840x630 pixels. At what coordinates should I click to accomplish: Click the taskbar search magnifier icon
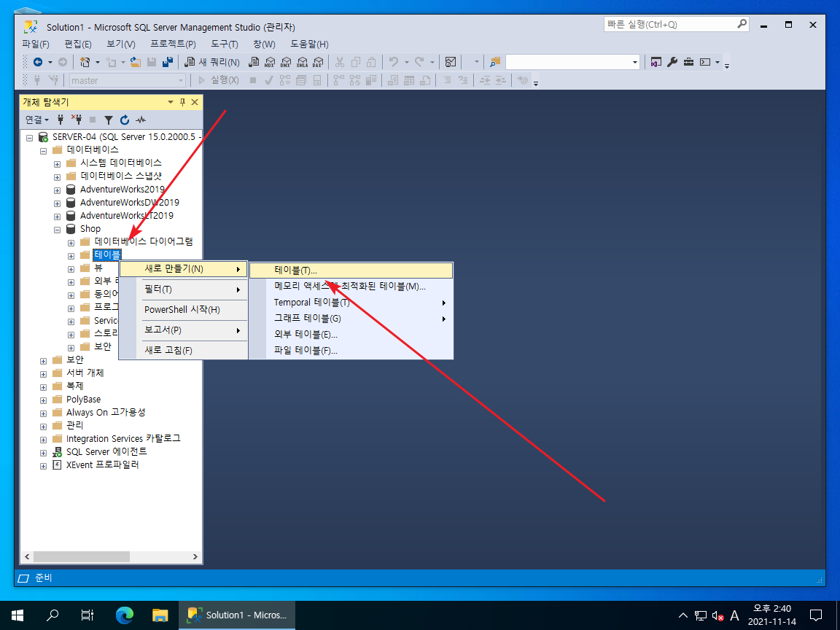point(52,615)
